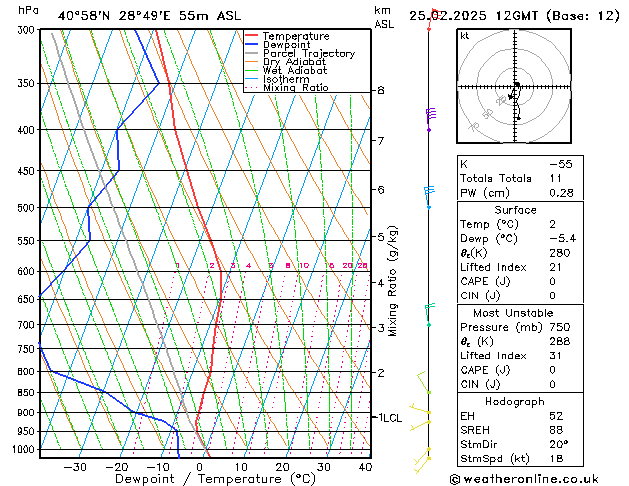Click the 'km ASL' altitude axis header
This screenshot has height=486, width=629.
[x=384, y=17]
